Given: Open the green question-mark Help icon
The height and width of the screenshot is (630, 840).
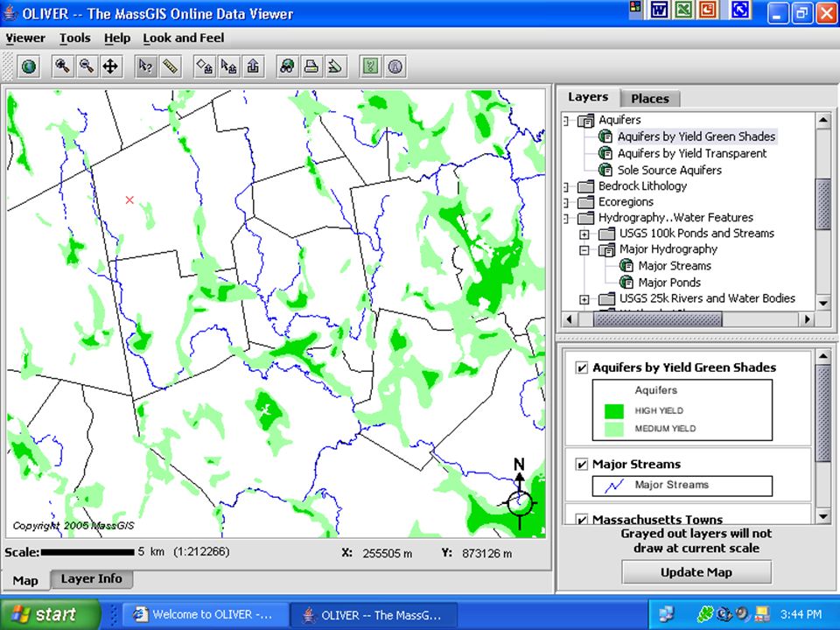Looking at the screenshot, I should click(x=371, y=66).
